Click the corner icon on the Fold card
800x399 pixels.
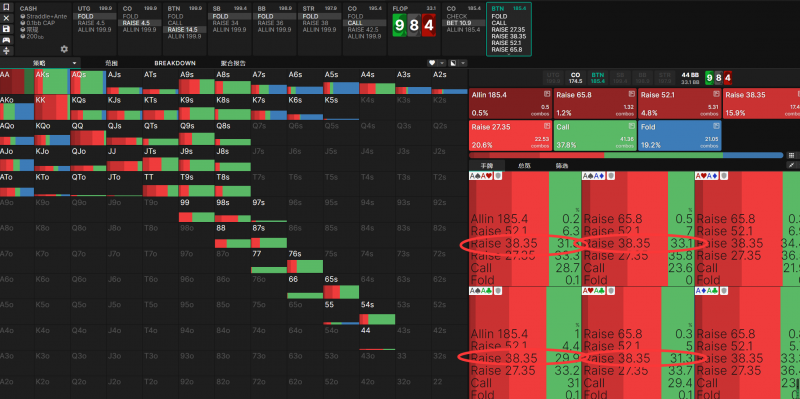(x=716, y=126)
